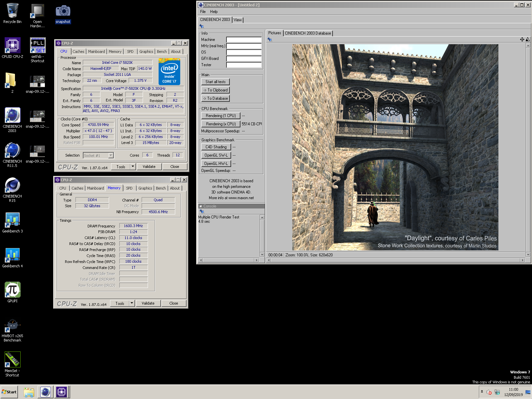Click picture viewer vertical scrollbar up arrow
Viewport: 532px width, 399px height.
click(528, 45)
